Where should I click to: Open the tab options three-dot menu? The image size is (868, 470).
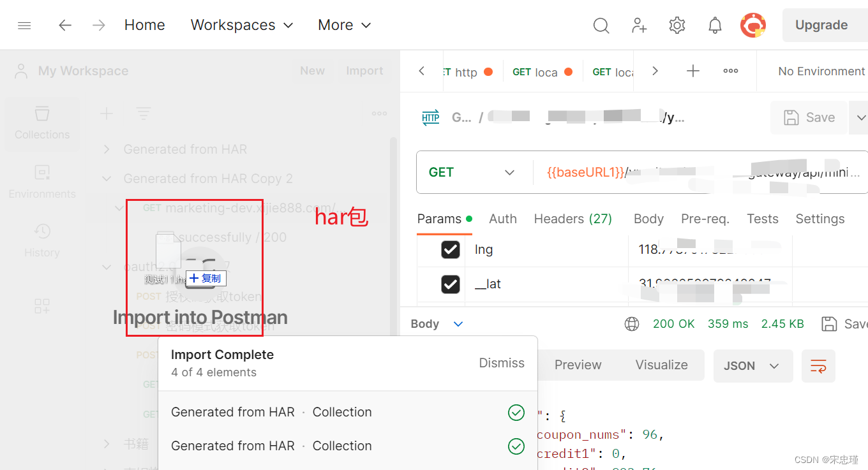[731, 71]
